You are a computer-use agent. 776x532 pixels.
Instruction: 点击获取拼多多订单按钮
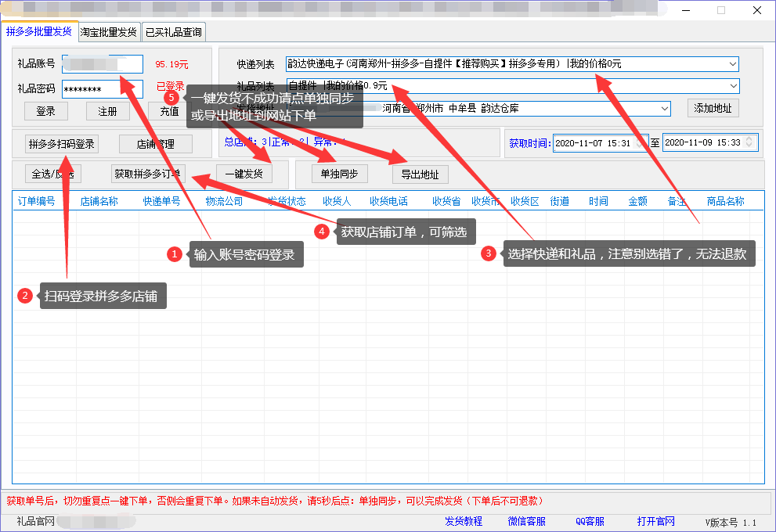pos(150,174)
